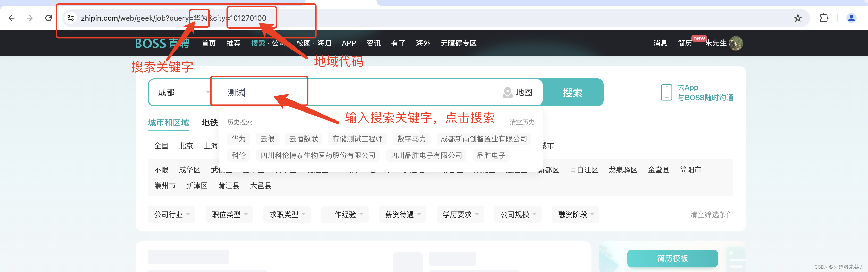The width and height of the screenshot is (868, 272).
Task: Expand the 职位类型 filter dropdown
Action: (229, 214)
